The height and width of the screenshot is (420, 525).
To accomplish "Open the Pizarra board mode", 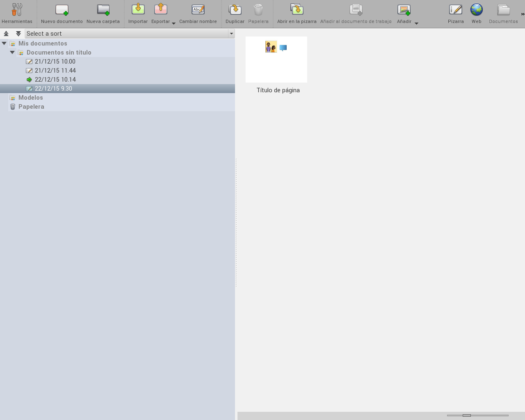I will point(455,10).
